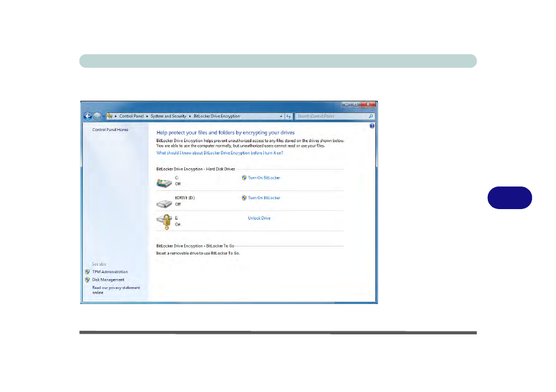Read our privacy statement online link
The height and width of the screenshot is (392, 556).
point(116,290)
